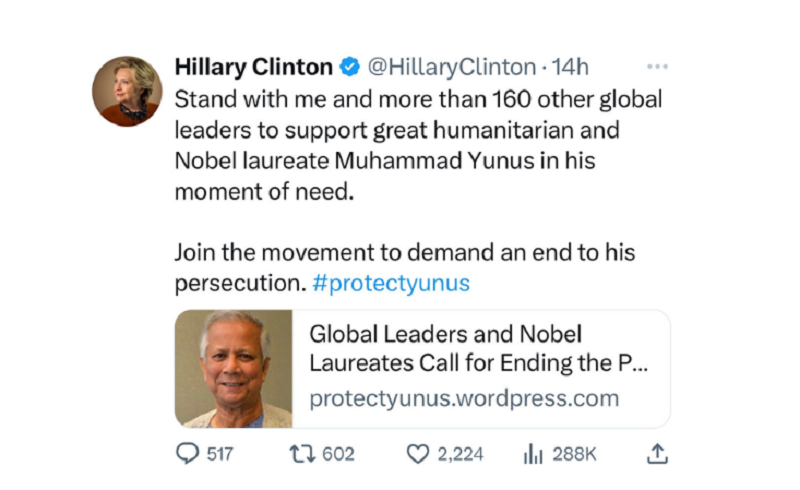Click the 288K views count
Viewport: 800px width, 490px height.
coord(574,454)
